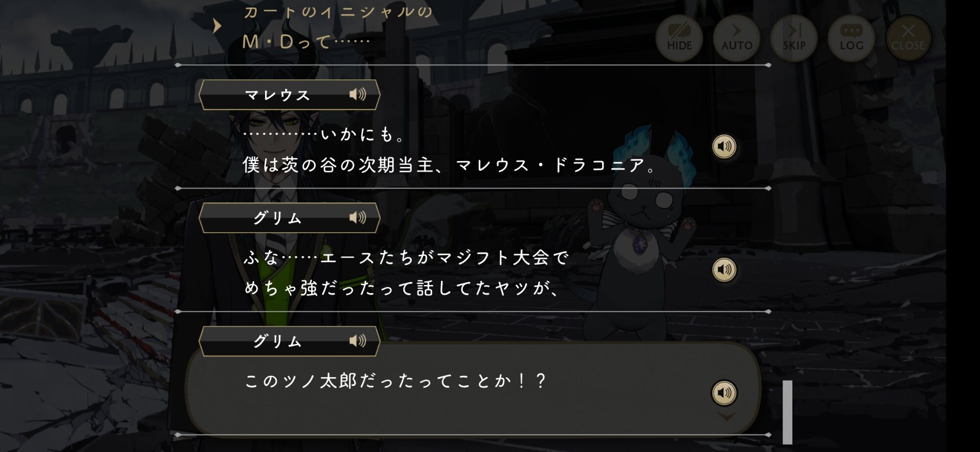Close the dialogue log with CLOSE

pyautogui.click(x=908, y=38)
